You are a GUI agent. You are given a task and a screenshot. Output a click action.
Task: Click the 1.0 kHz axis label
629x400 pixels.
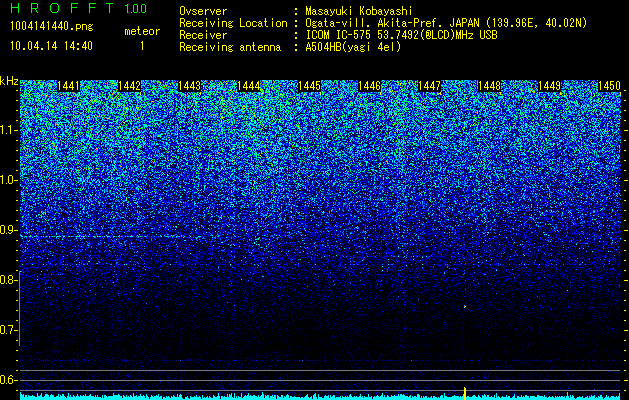(7, 180)
